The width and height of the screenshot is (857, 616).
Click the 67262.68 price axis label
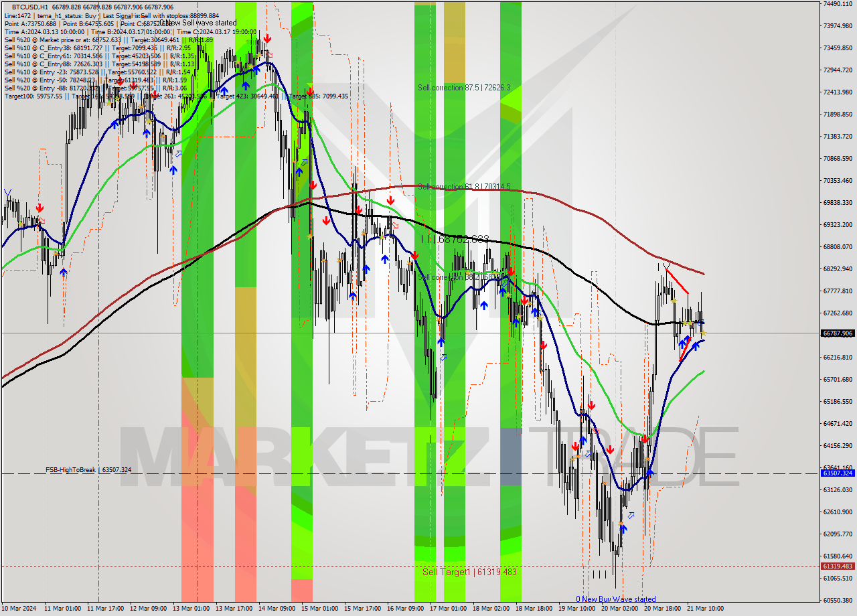[x=837, y=313]
